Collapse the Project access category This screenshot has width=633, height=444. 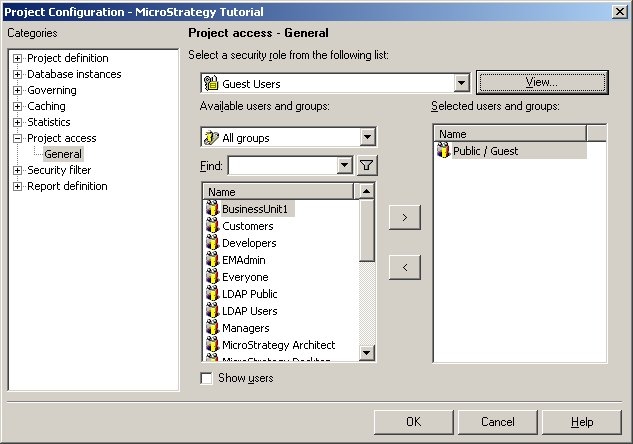click(17, 138)
